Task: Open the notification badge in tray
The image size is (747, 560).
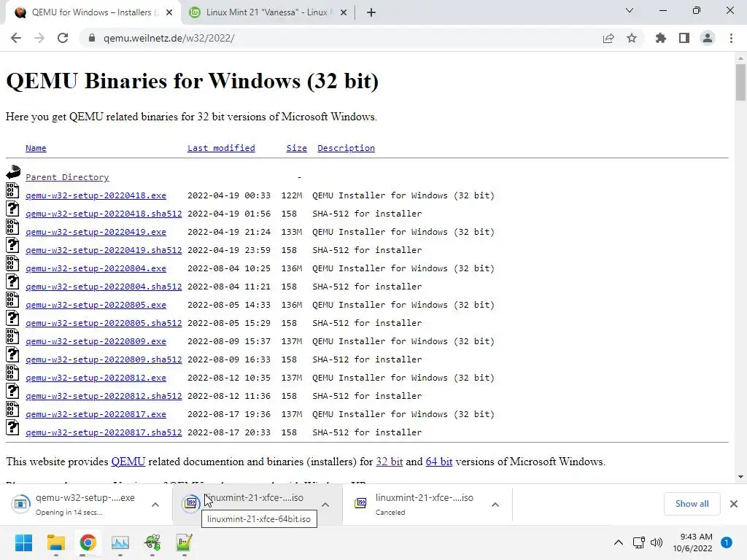Action: tap(726, 542)
